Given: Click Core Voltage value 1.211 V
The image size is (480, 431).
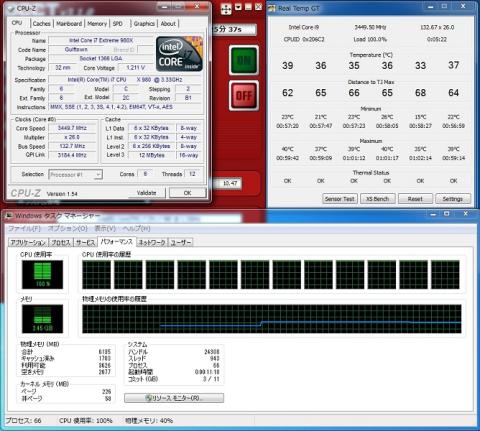Looking at the screenshot, I should (x=136, y=68).
